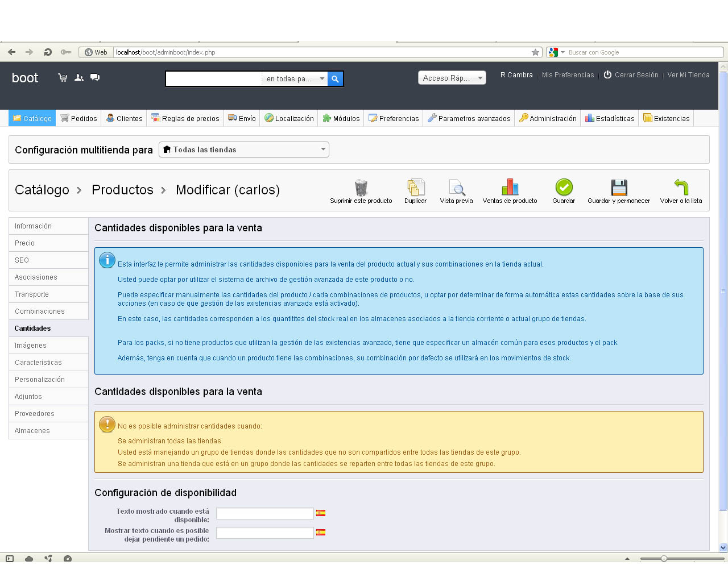The width and height of the screenshot is (728, 582).
Task: Reload the page with the refresh icon
Action: pos(48,52)
